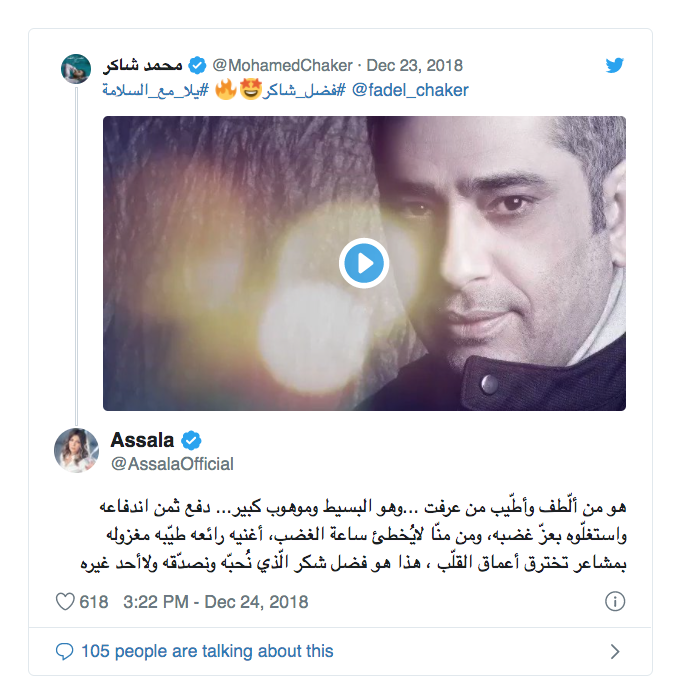The height and width of the screenshot is (699, 679).
Task: Click the verified badge next to Assala
Action: click(x=191, y=440)
